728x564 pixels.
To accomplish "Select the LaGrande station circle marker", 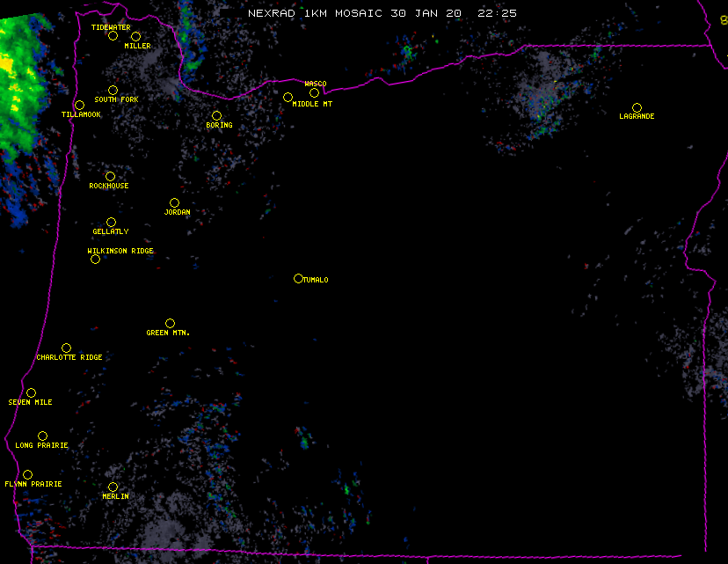I will (x=637, y=107).
